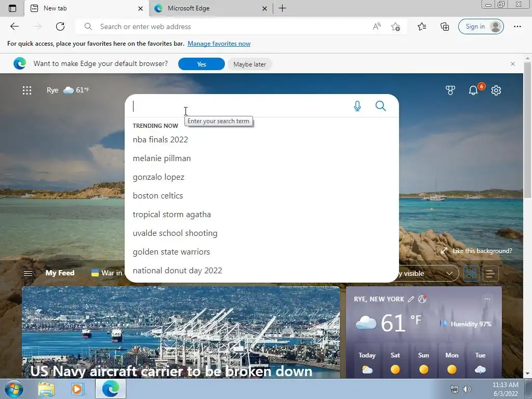Screen dimensions: 532x399
Task: Edit weather location pencil icon
Action: click(x=411, y=299)
